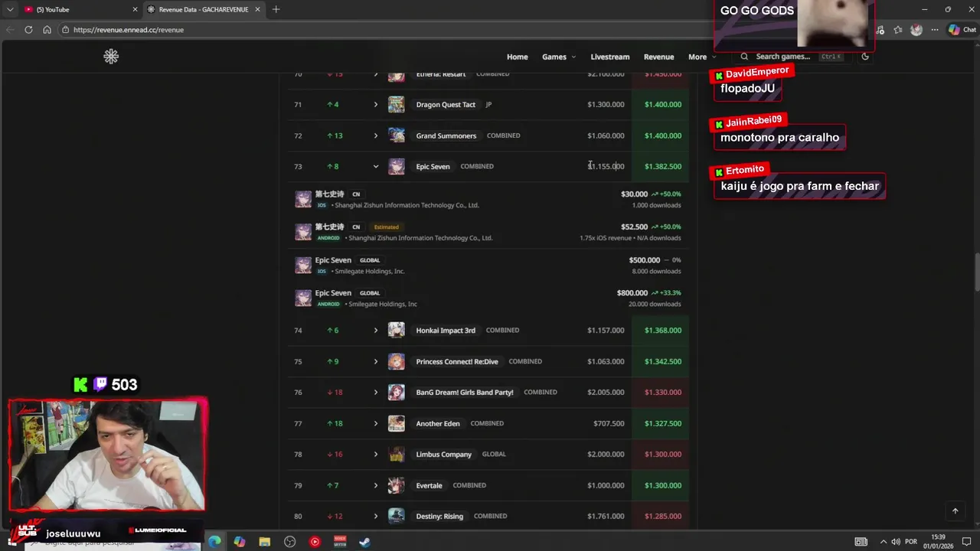Viewport: 980px width, 551px height.
Task: Expand the Destiny: Rising row
Action: pos(375,517)
